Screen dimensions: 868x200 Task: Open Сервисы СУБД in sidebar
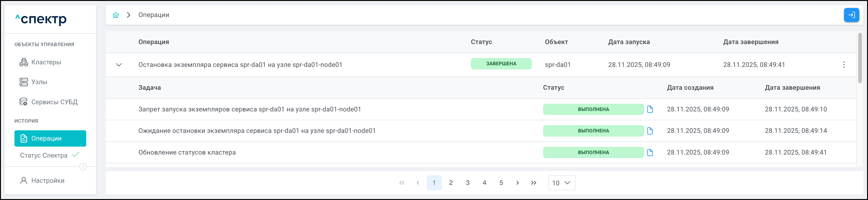click(54, 102)
